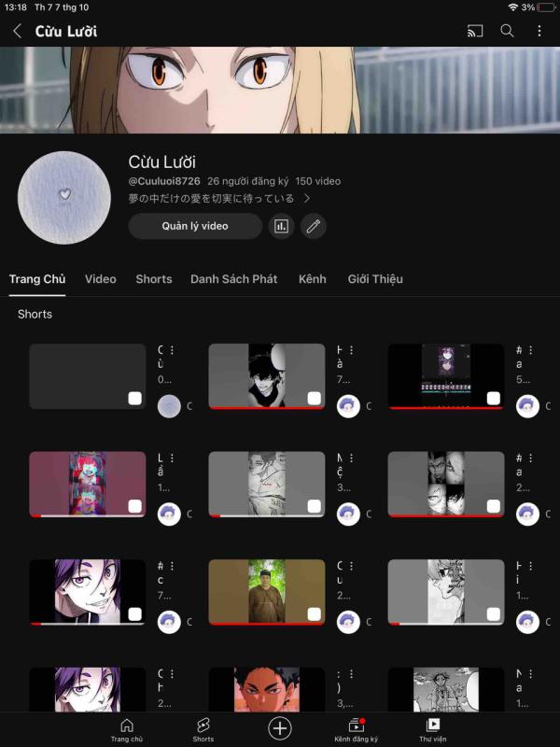Click the @Cuuluoi8726 channel handle
Viewport: 560px width, 747px height.
[164, 181]
